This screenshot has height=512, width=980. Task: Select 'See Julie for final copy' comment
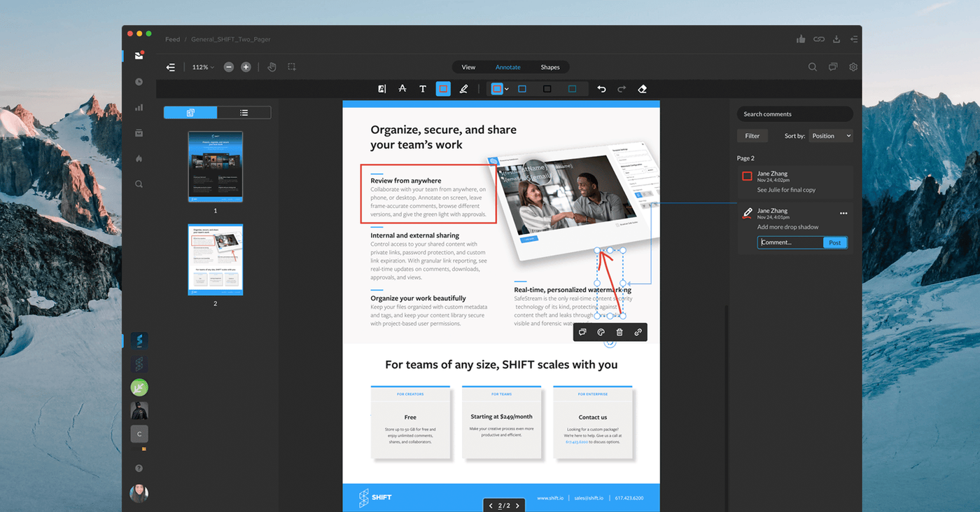tap(786, 190)
